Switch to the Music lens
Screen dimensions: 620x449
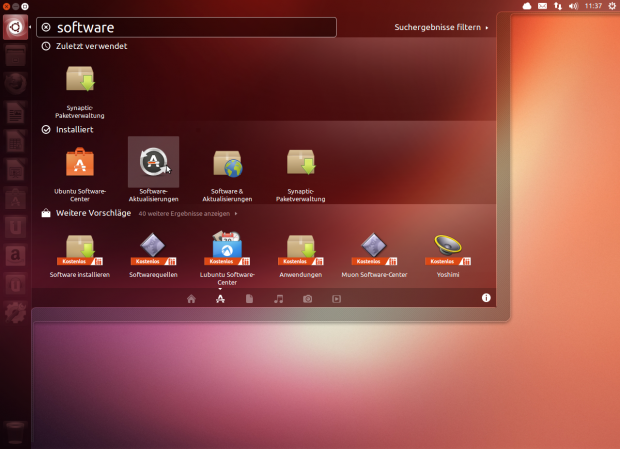pos(278,299)
